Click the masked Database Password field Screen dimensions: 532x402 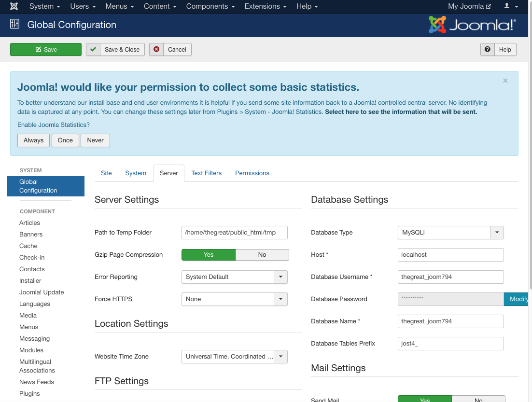450,299
